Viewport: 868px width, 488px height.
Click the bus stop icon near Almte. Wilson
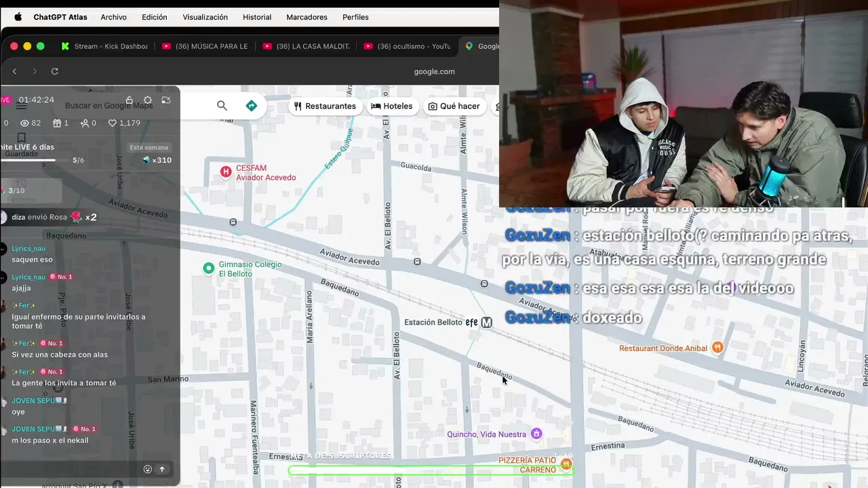tap(484, 284)
